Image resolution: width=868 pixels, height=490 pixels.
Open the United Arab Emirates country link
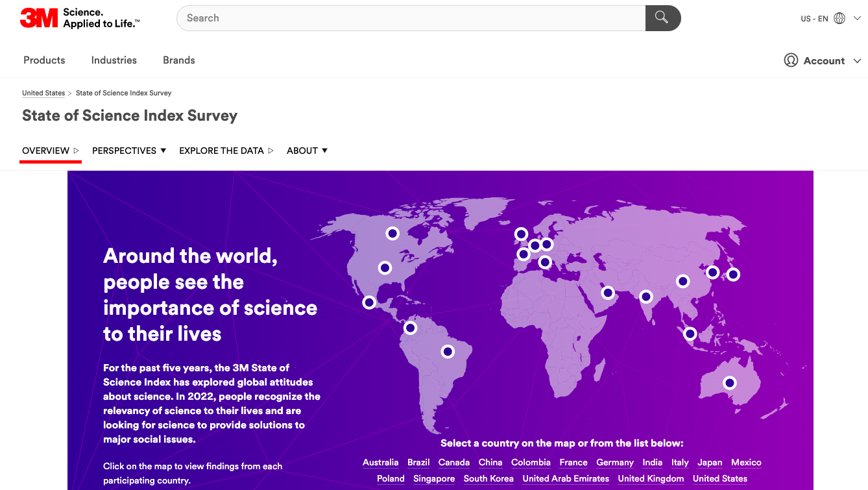coord(566,479)
